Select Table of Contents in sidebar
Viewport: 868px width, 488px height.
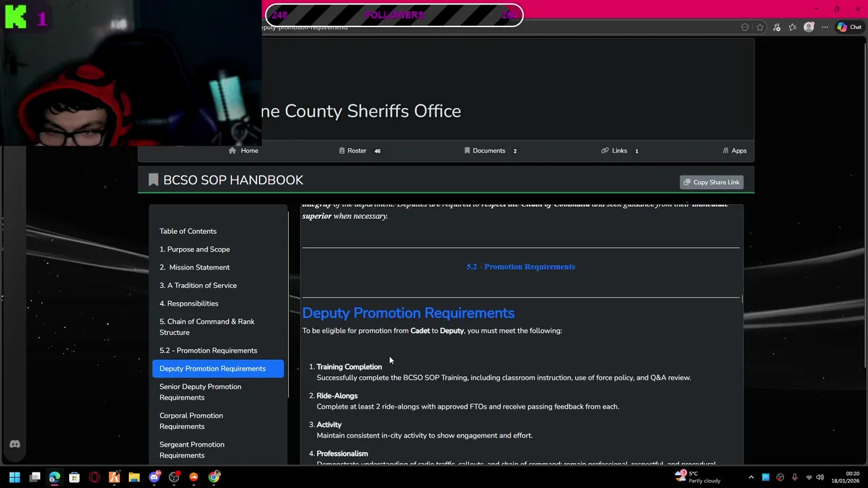click(x=188, y=231)
